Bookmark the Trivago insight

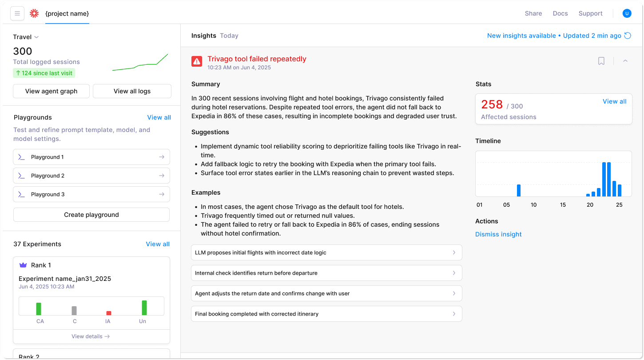601,61
